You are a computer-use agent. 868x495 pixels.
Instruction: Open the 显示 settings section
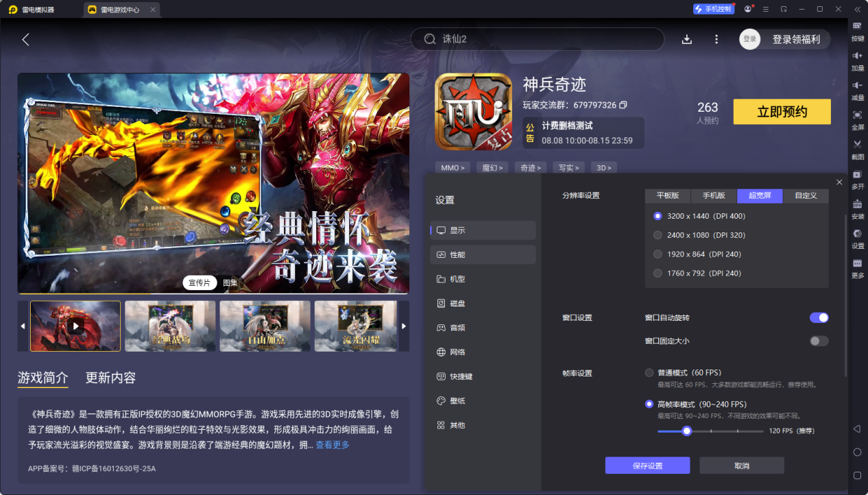tap(483, 230)
